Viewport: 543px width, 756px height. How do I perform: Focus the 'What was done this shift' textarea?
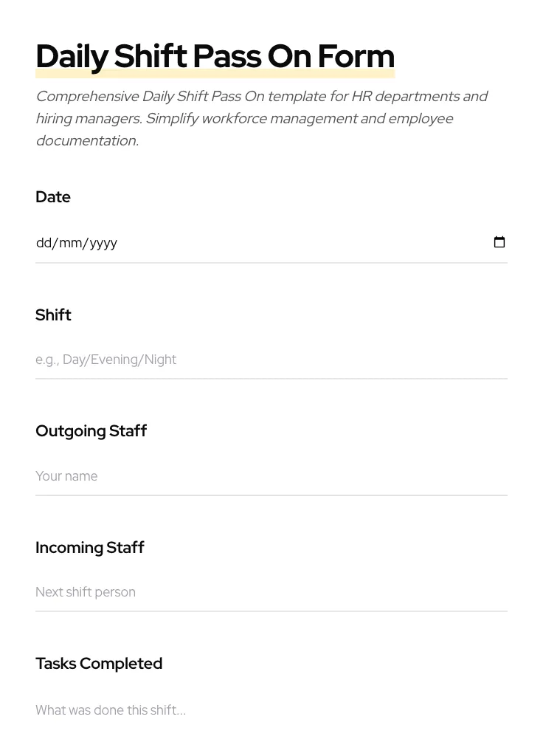pos(271,710)
